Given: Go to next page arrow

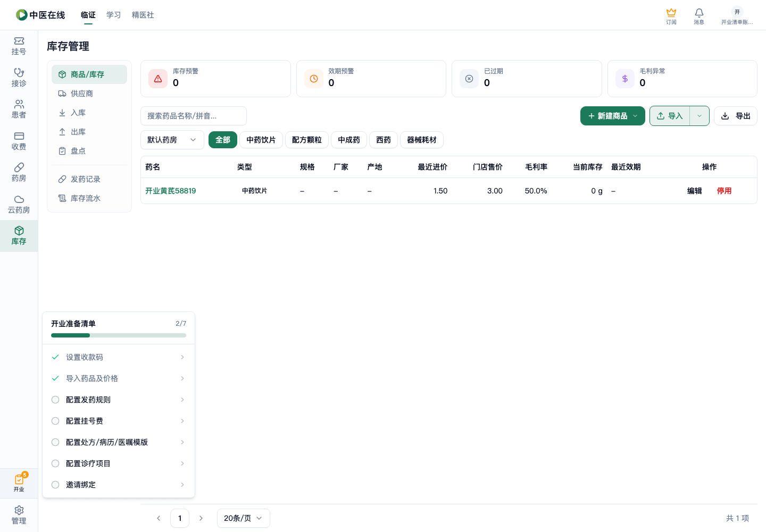Looking at the screenshot, I should click(201, 518).
